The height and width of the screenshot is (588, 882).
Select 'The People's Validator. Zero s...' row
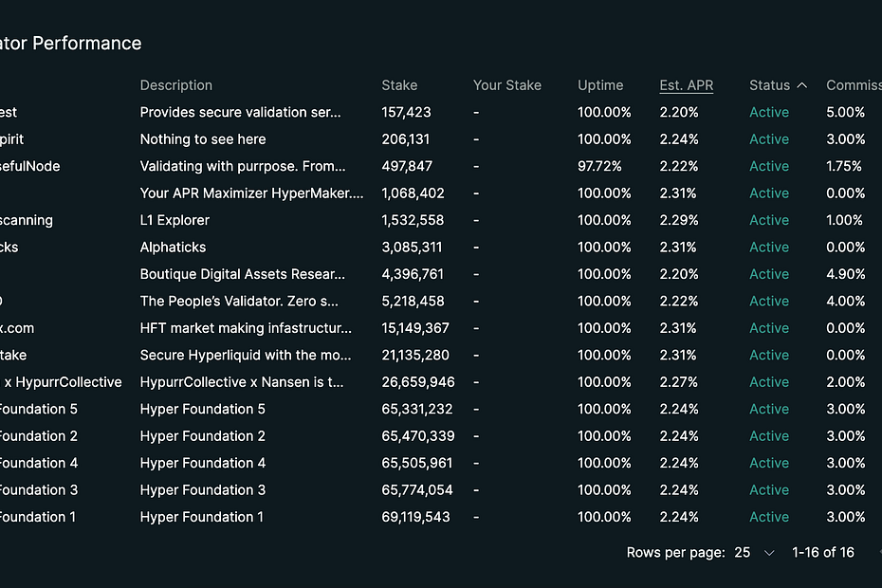click(x=239, y=302)
